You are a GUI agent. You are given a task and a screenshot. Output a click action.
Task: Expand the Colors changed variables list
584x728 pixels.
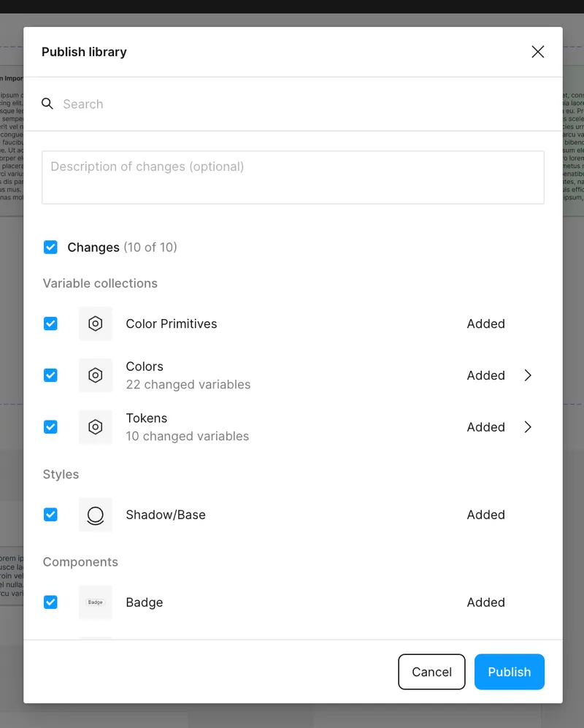(x=528, y=375)
